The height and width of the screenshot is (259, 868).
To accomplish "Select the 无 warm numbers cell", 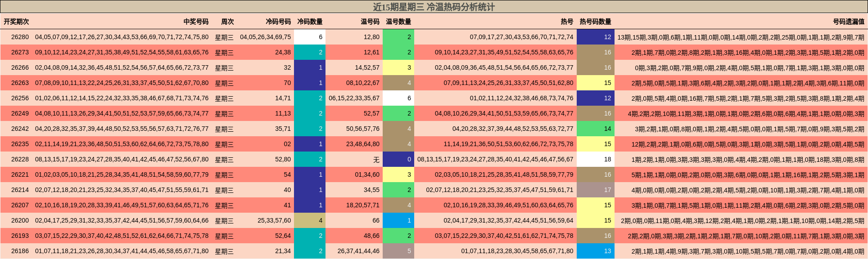I will click(376, 160).
